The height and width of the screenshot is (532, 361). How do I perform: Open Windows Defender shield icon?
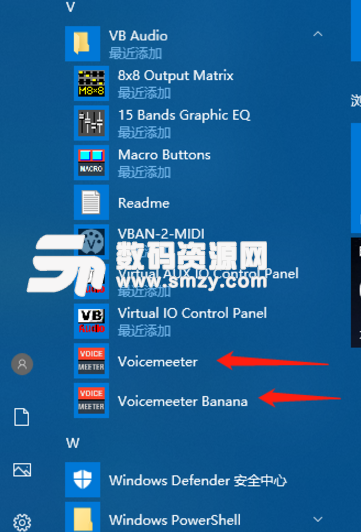coord(82,479)
